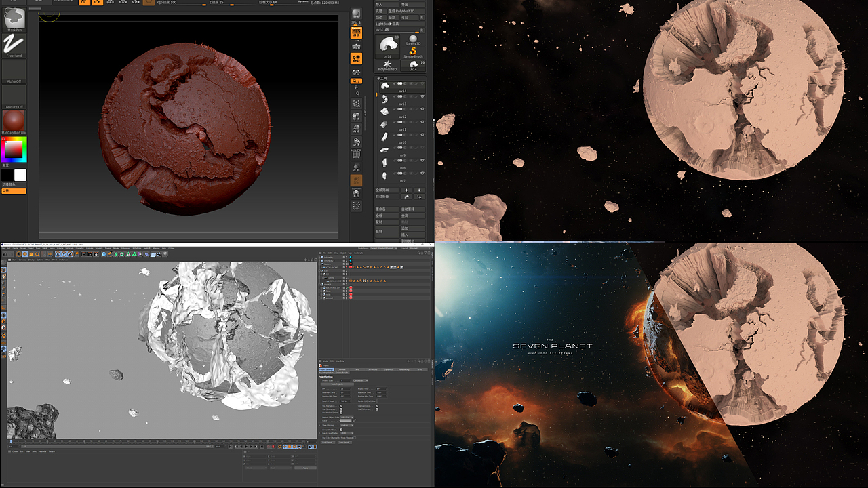Click 重命名 (Rename) subtool button
868x488 pixels.
(387, 209)
